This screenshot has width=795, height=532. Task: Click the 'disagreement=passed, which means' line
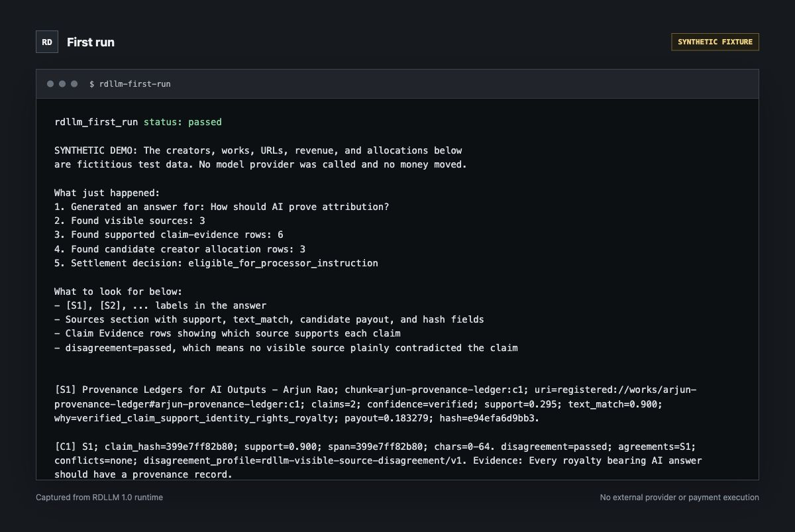(286, 348)
